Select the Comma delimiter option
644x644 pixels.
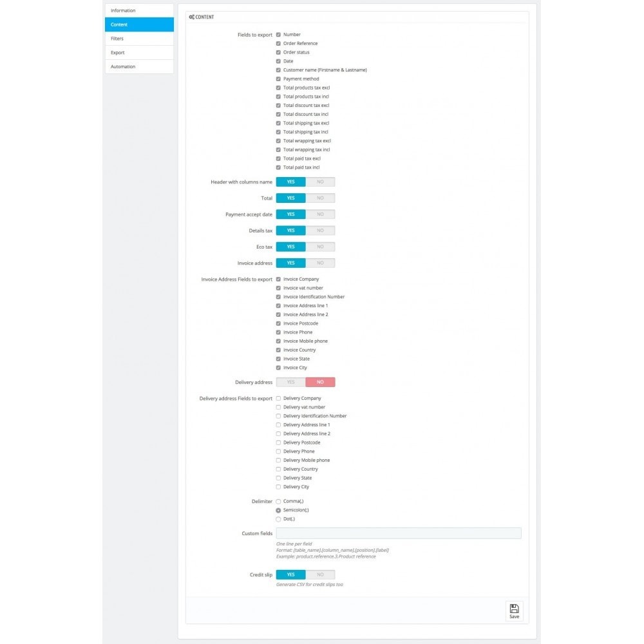pyautogui.click(x=278, y=500)
